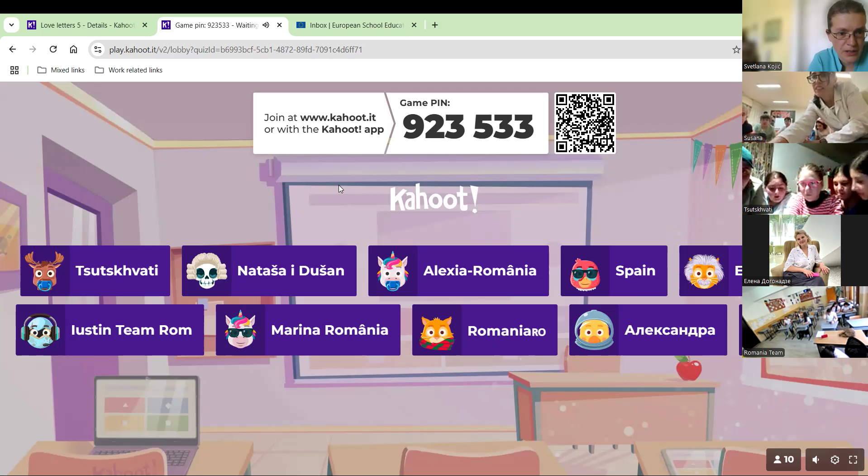
Task: Expand the tab search dropdown
Action: pyautogui.click(x=11, y=25)
